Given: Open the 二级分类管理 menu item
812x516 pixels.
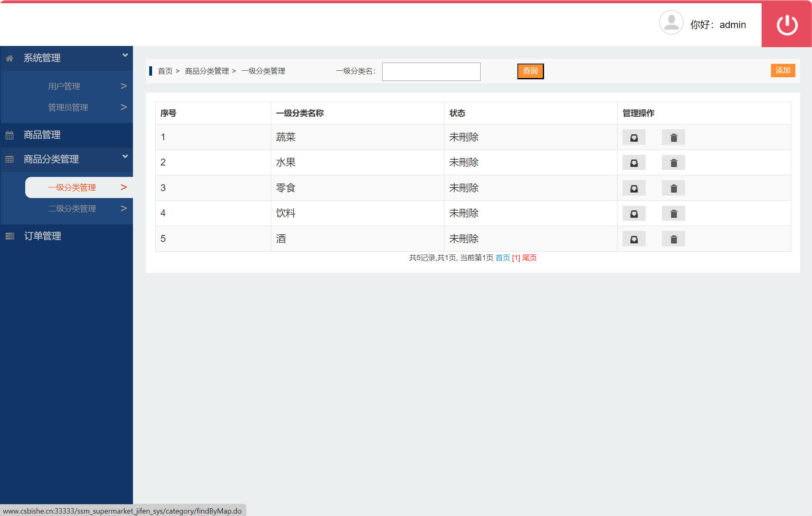Looking at the screenshot, I should (72, 209).
